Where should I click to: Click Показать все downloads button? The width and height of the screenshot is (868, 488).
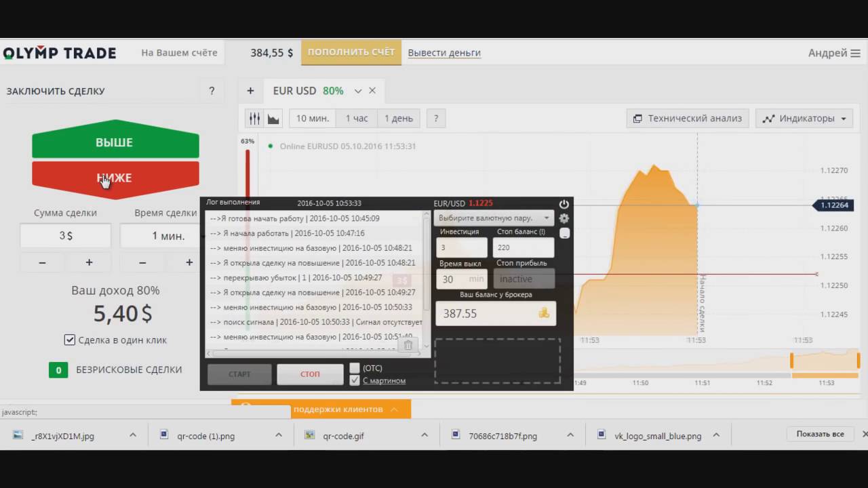point(820,434)
